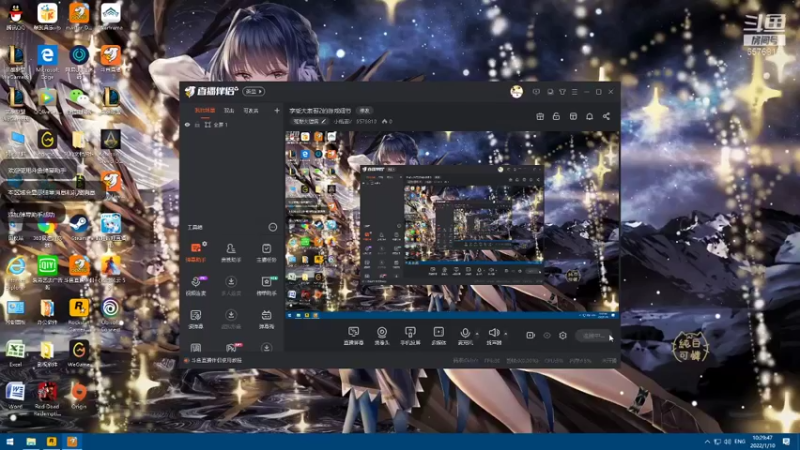Toggle the scene source eye visibility
Screen dimensions: 800x450
187,124
